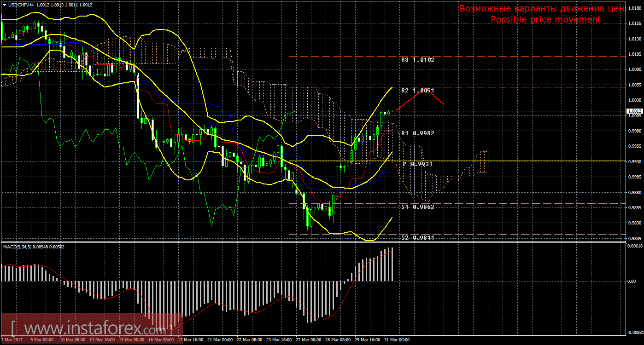The image size is (644, 345).
Task: Click the Russian caption Возможные варианты движения цен
Action: 542,9
